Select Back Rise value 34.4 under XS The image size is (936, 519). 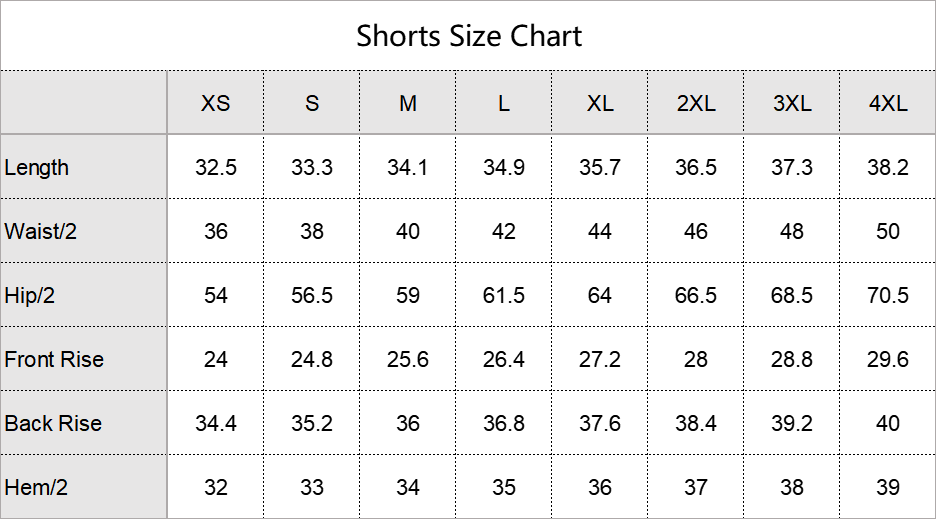[x=216, y=424]
